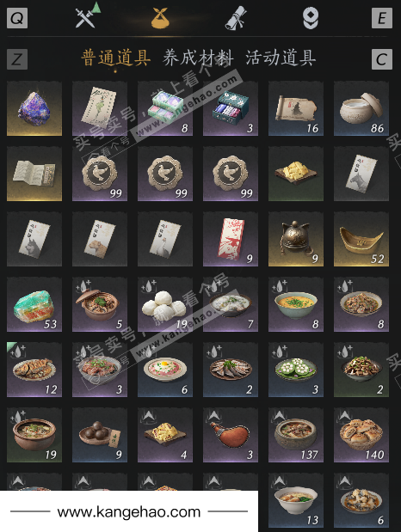Click the Z key category button
401x532 pixels.
click(17, 59)
